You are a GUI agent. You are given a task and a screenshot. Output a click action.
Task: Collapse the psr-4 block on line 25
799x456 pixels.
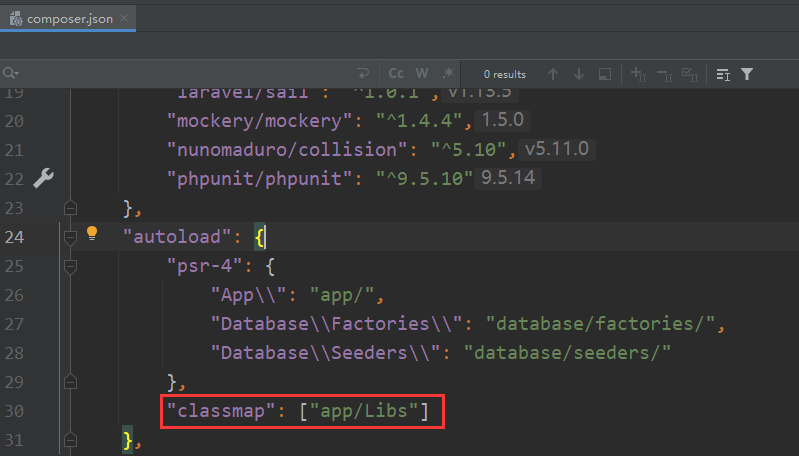pos(70,266)
